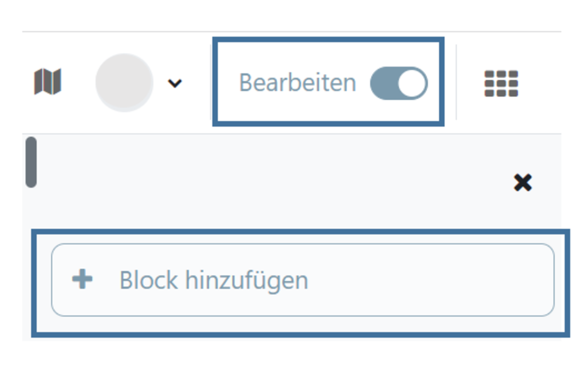Show the block drawer via grid icon
The width and height of the screenshot is (588, 371).
tap(501, 83)
